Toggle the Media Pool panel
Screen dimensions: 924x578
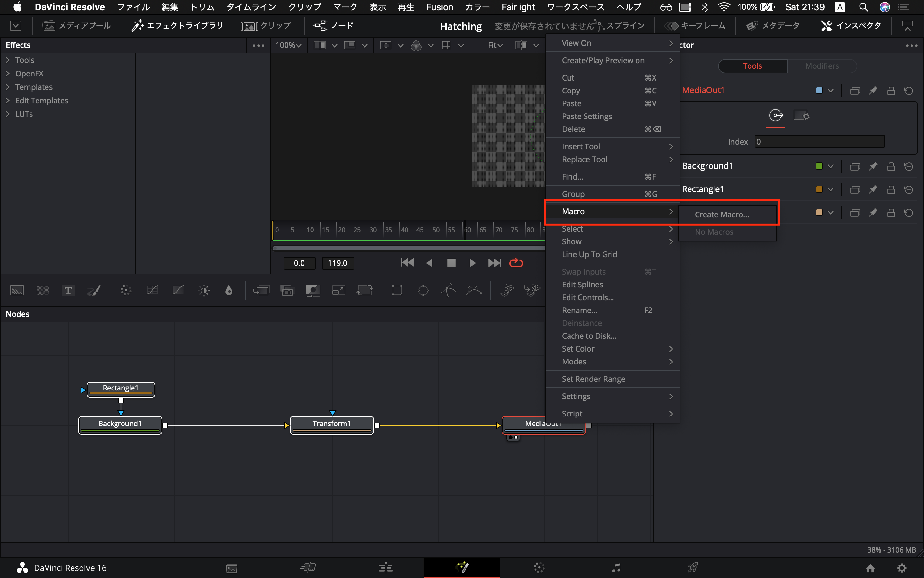coord(76,26)
